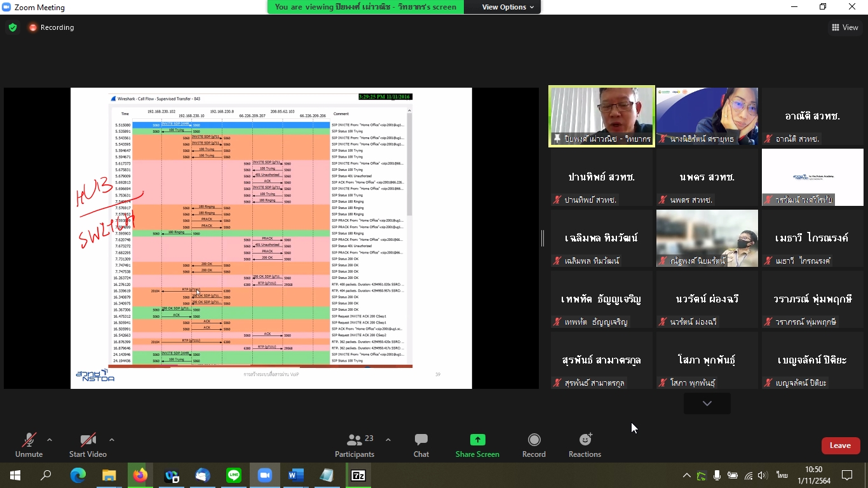
Task: Open the Zoom app in taskbar
Action: 264,475
